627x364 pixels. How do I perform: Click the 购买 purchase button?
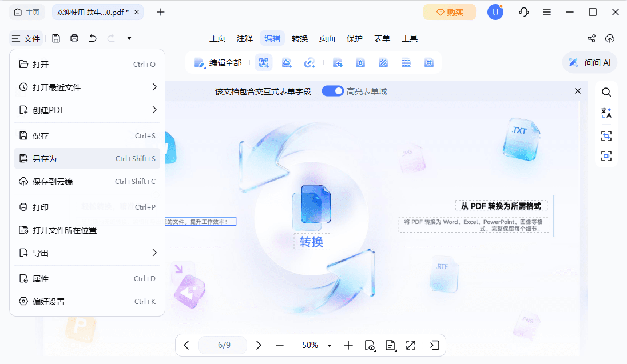tap(450, 13)
